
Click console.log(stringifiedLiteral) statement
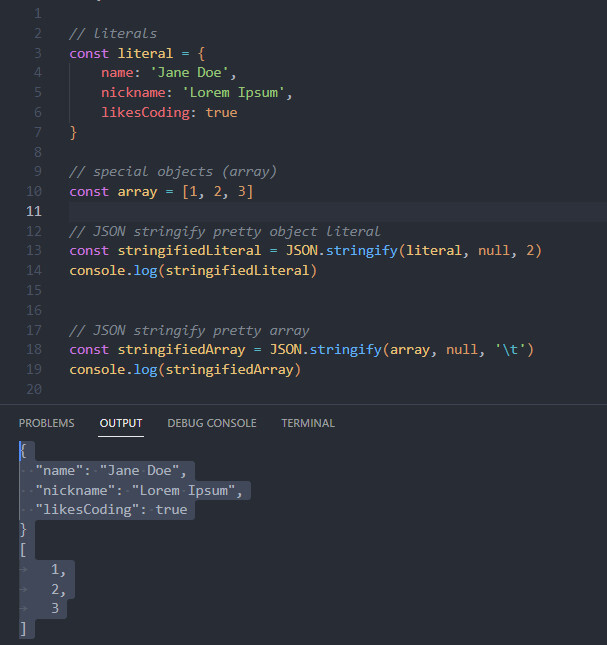(x=193, y=271)
